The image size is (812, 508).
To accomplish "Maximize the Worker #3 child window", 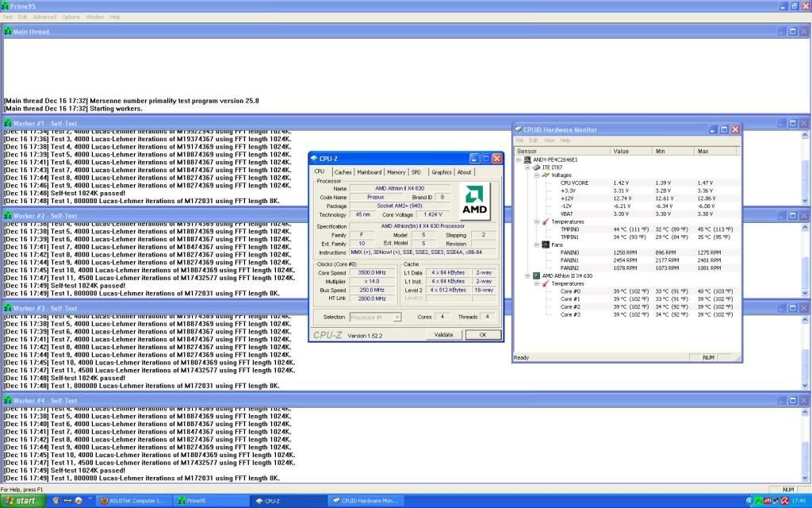I will tap(792, 308).
